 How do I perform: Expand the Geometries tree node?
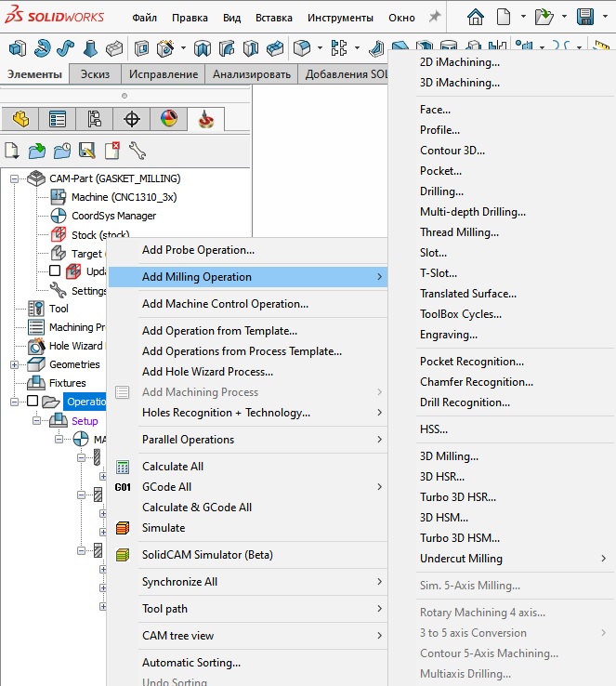pos(15,364)
